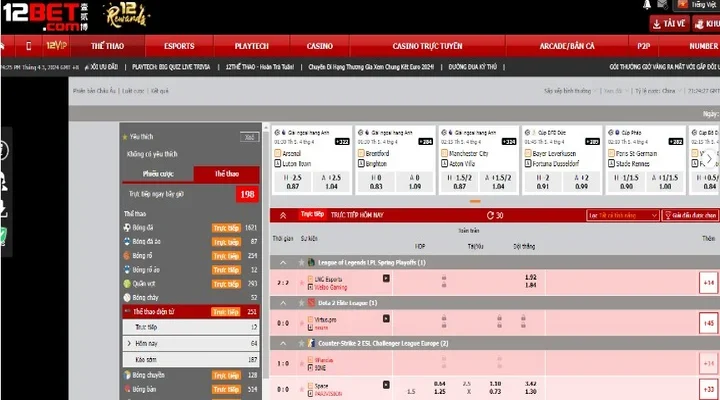Click the refresh icon next to 30
The width and height of the screenshot is (720, 400).
[489, 215]
